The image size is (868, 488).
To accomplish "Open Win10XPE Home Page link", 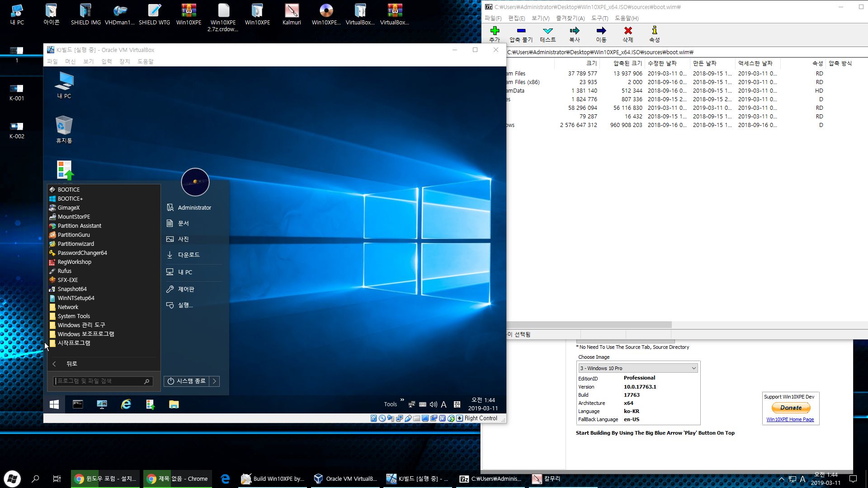I will 790,420.
